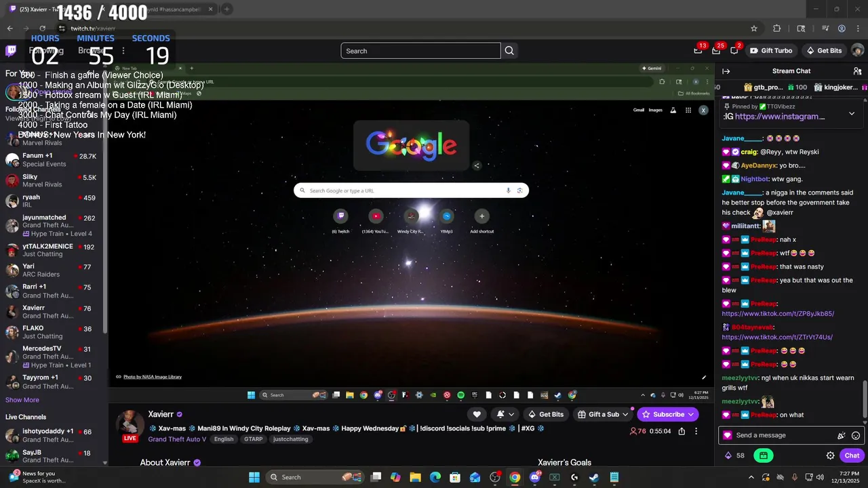868x488 pixels.
Task: Open jayunmatched channel in sidebar
Action: [x=53, y=226]
